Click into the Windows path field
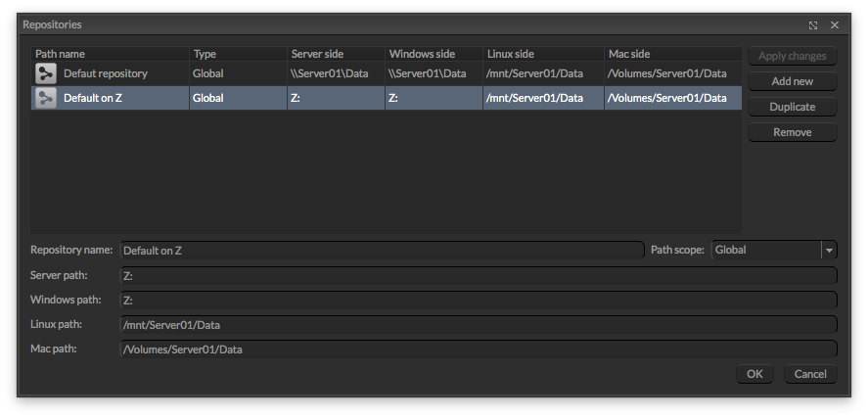868x418 pixels. tap(478, 301)
